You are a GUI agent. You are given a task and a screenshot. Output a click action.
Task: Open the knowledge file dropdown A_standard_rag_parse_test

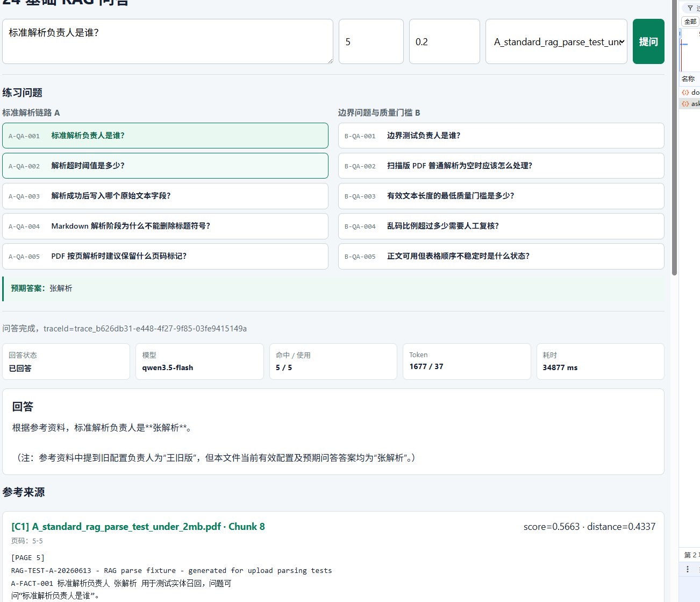pyautogui.click(x=556, y=41)
